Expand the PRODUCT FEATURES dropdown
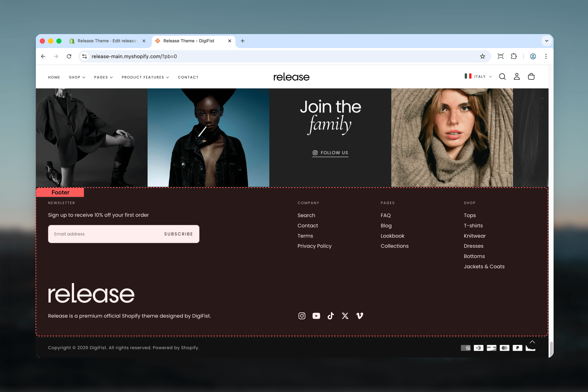588x392 pixels. pyautogui.click(x=145, y=77)
